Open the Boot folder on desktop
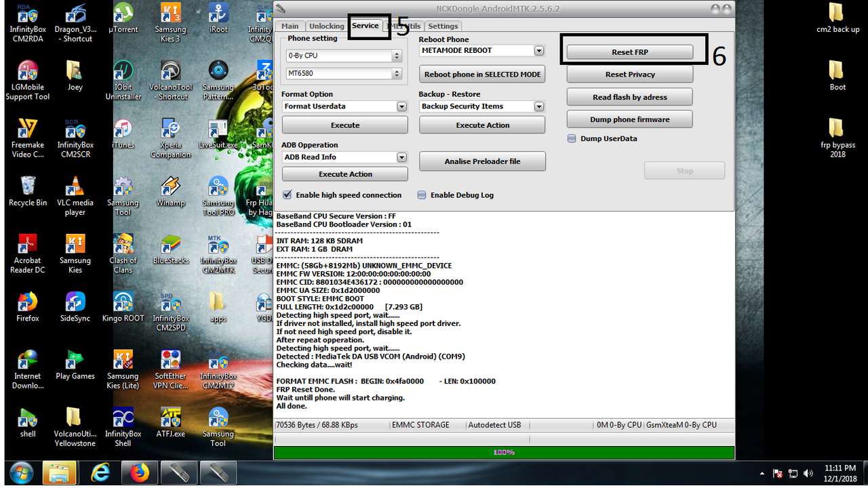Screen dimensions: 868x488 [x=837, y=76]
